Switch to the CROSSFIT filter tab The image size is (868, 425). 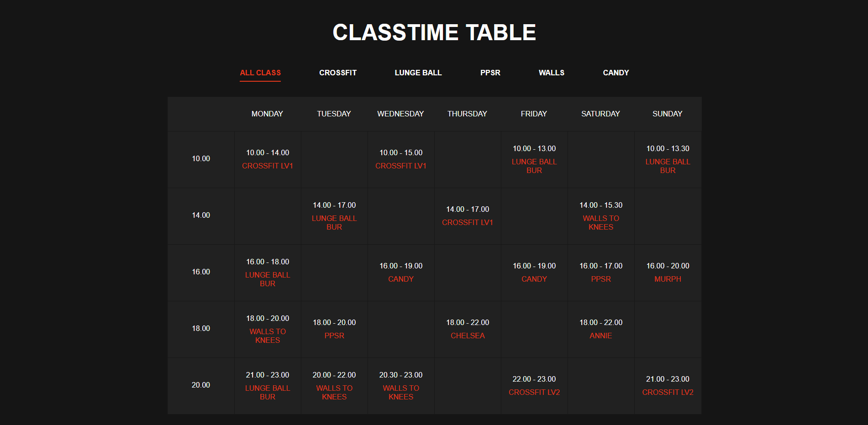tap(338, 73)
